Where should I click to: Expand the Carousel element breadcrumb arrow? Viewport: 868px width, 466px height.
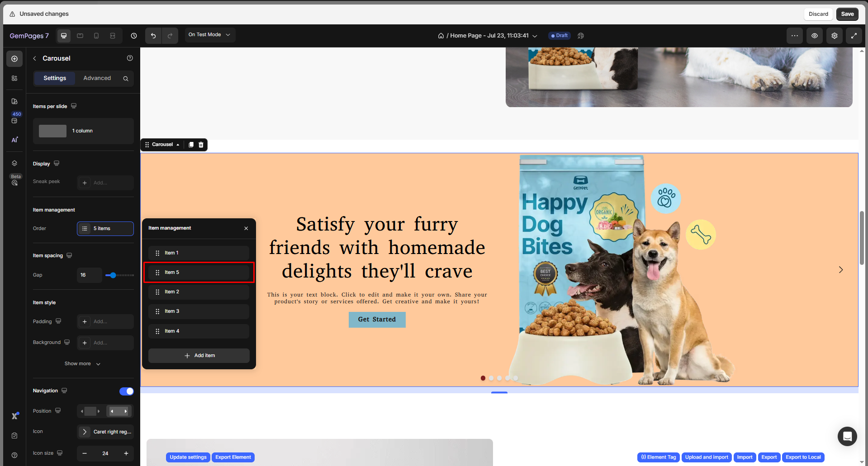[178, 145]
